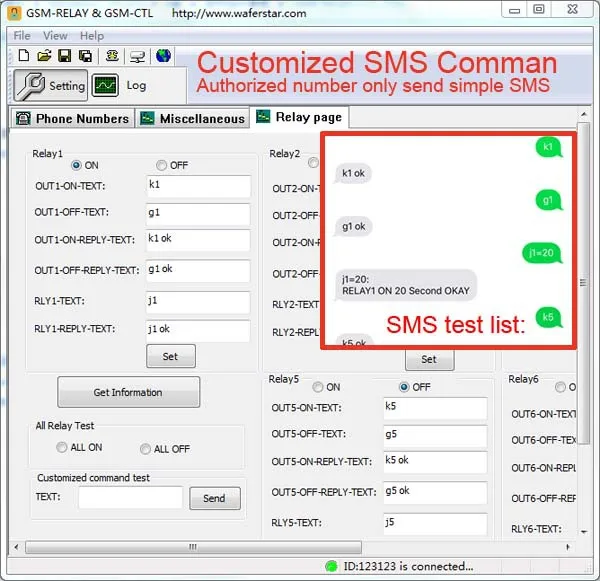This screenshot has width=600, height=581.
Task: Click the vertical scrollbar down arrow
Action: (x=584, y=532)
